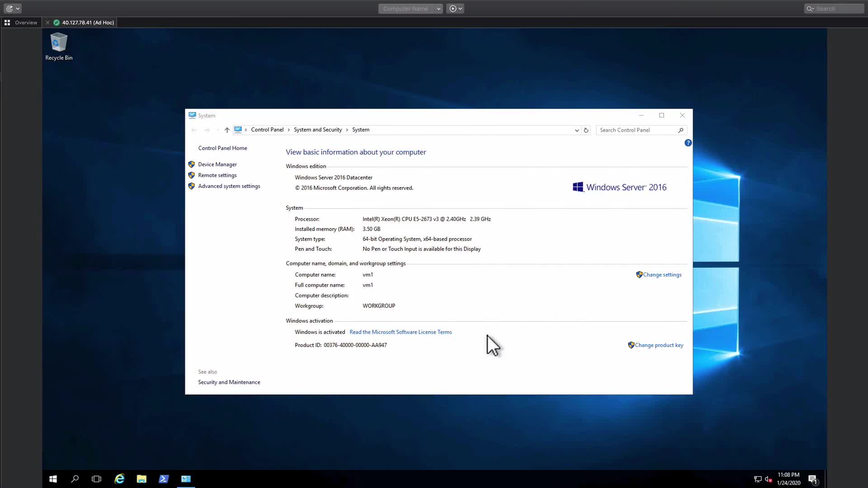Refresh the Control Panel address bar
The width and height of the screenshot is (868, 488).
(586, 130)
